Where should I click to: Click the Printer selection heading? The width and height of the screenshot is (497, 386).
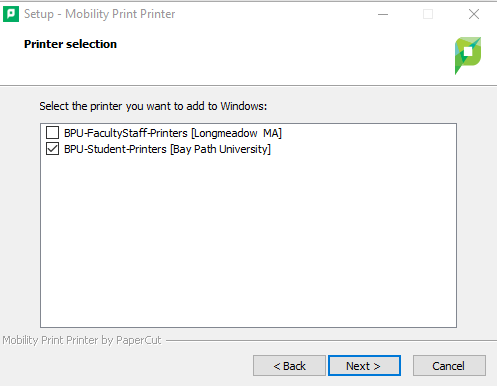[70, 44]
